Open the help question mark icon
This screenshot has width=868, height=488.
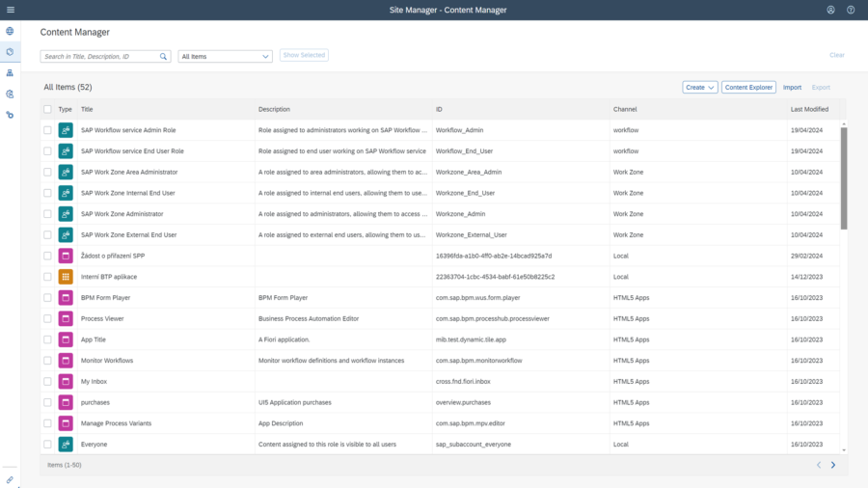(851, 10)
